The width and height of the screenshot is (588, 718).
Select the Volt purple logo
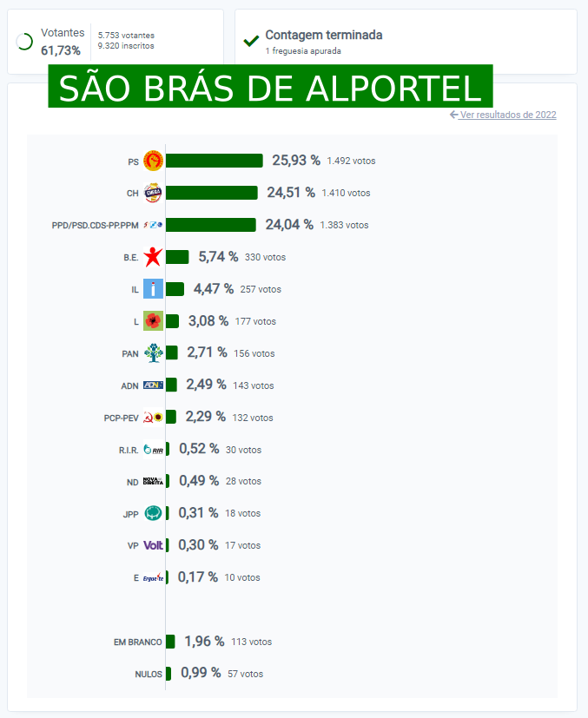(153, 545)
